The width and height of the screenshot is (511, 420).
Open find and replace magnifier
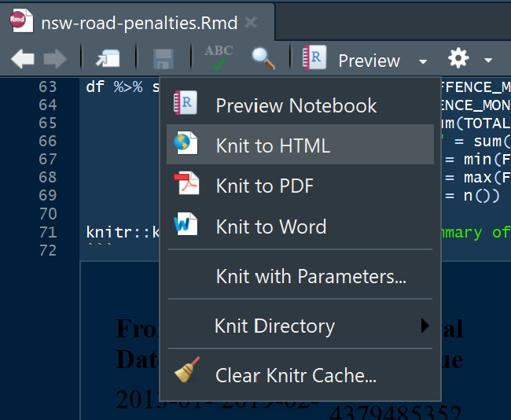(x=263, y=58)
